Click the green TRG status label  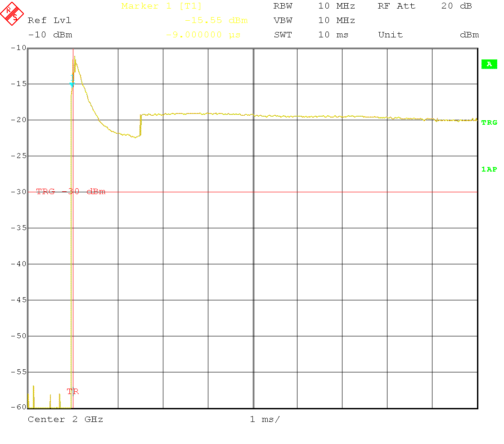489,122
